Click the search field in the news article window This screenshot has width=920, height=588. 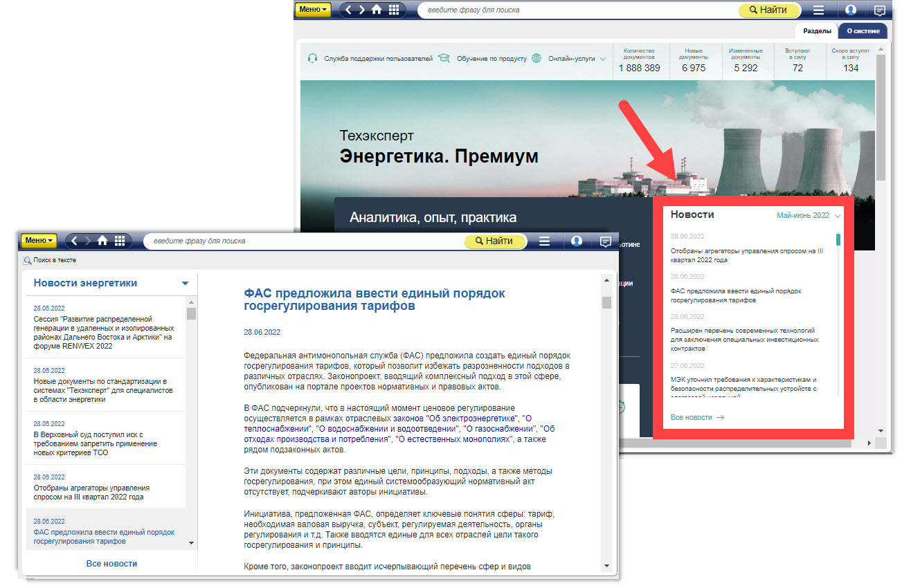[x=304, y=241]
